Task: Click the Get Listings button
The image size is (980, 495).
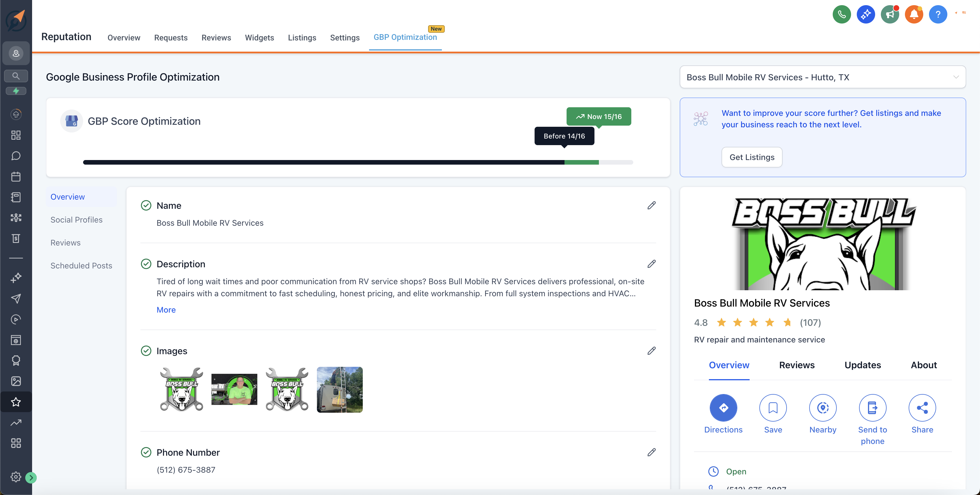Action: pyautogui.click(x=751, y=157)
